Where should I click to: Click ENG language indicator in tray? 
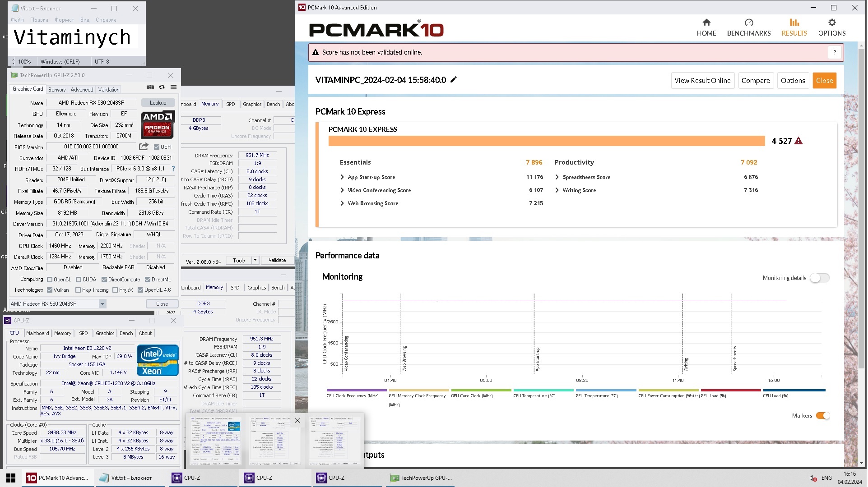[x=827, y=478]
